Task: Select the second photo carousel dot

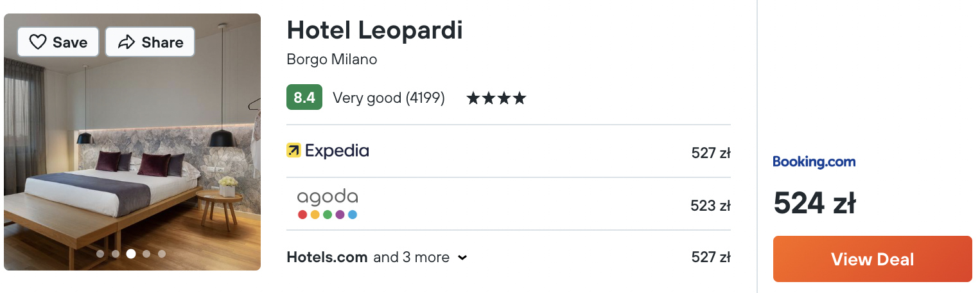Action: [116, 254]
